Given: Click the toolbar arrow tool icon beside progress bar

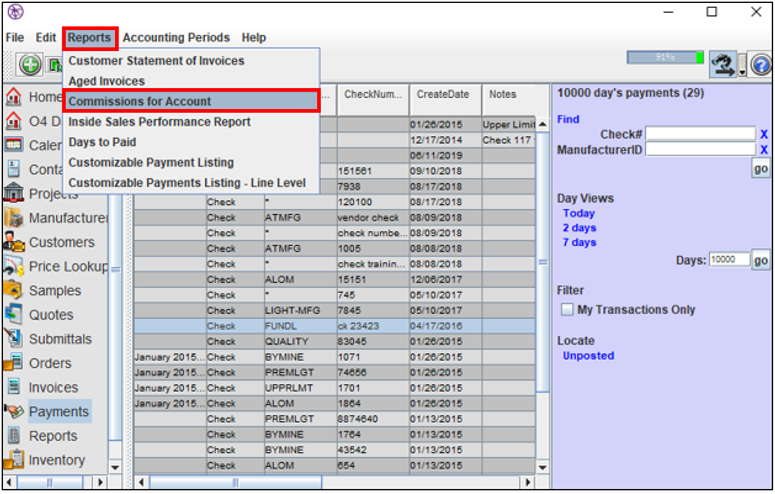Looking at the screenshot, I should click(x=723, y=64).
